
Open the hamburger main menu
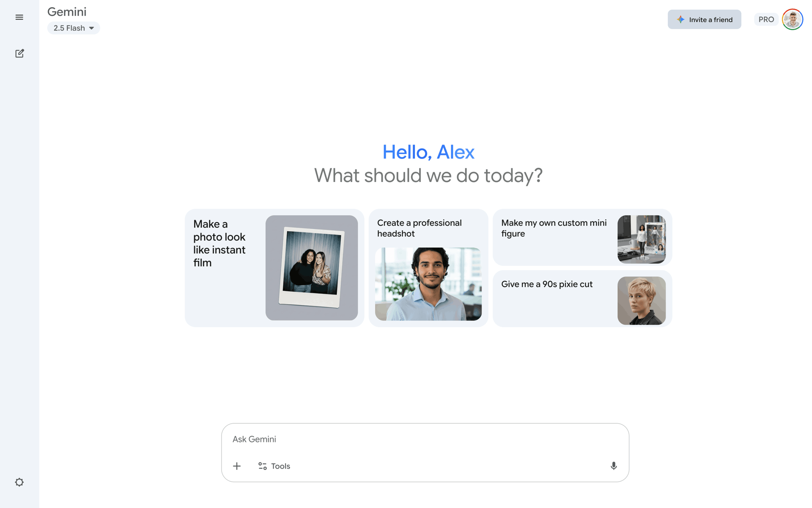[x=19, y=17]
